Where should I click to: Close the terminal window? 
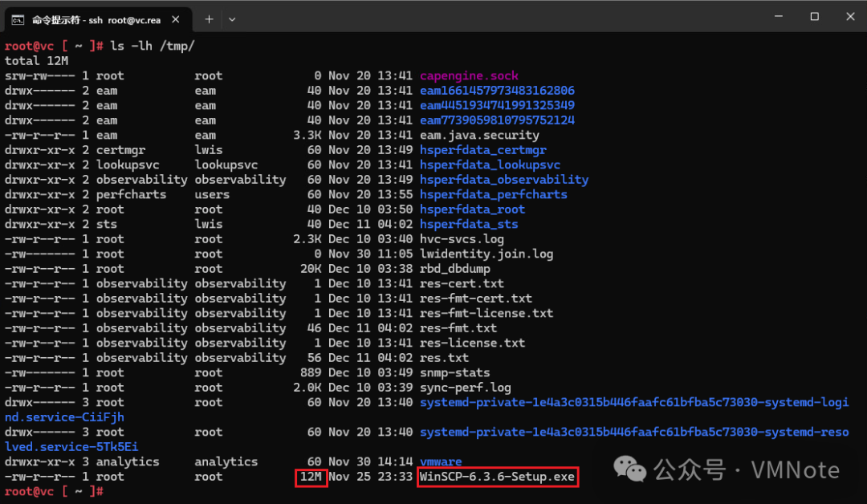(850, 17)
